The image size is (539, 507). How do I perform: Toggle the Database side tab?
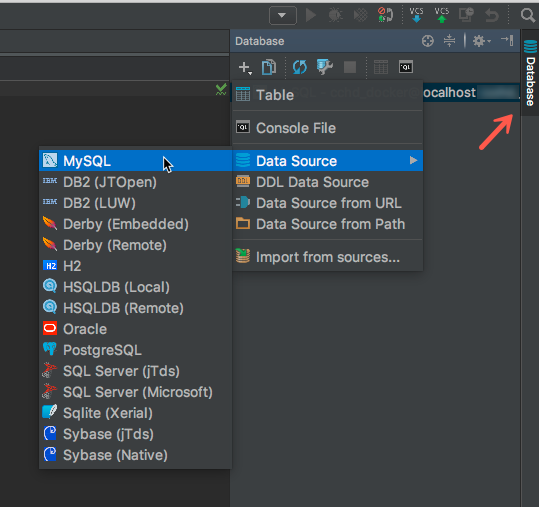pyautogui.click(x=530, y=73)
